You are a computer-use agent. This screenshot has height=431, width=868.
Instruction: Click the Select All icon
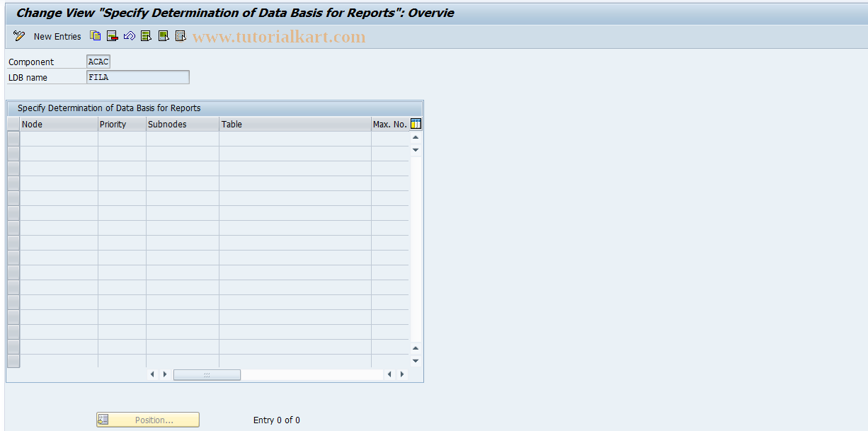tap(146, 36)
